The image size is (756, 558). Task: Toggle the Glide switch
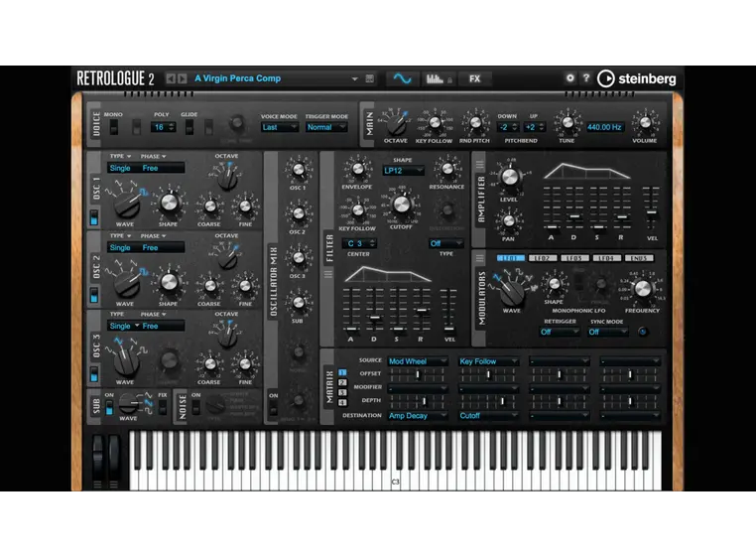[189, 127]
